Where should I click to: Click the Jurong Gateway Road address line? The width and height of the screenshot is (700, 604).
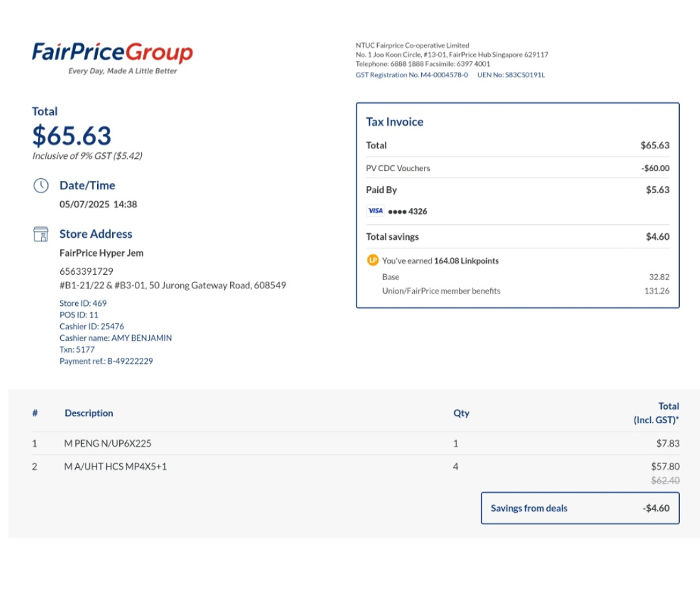(x=173, y=285)
